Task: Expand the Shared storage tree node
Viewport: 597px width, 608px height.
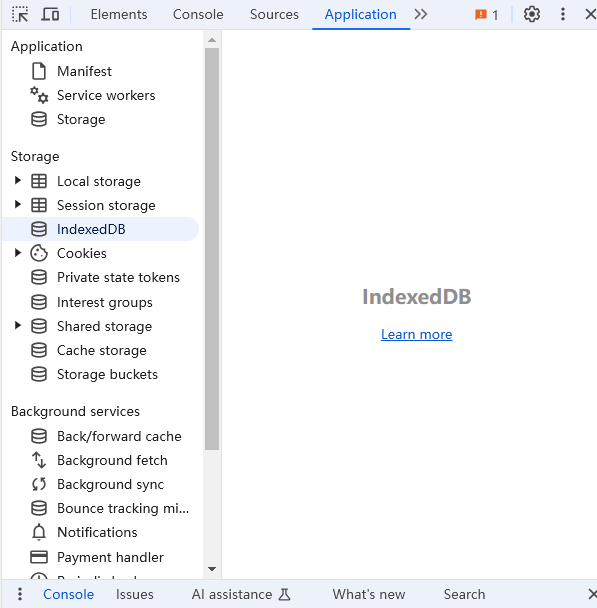Action: click(17, 325)
